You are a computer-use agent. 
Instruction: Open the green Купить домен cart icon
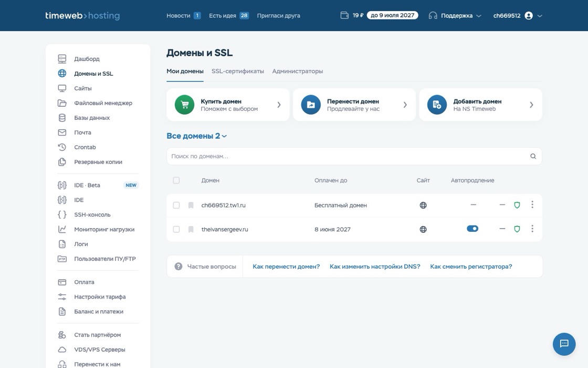pos(184,105)
